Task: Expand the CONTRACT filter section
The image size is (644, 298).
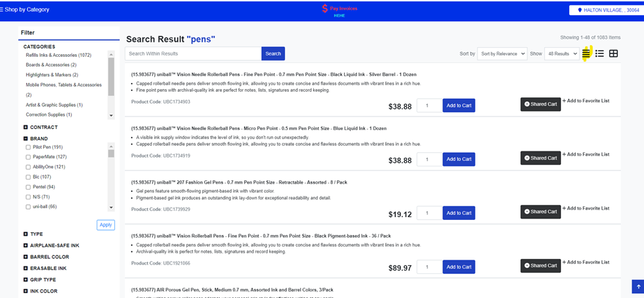Action: click(25, 127)
